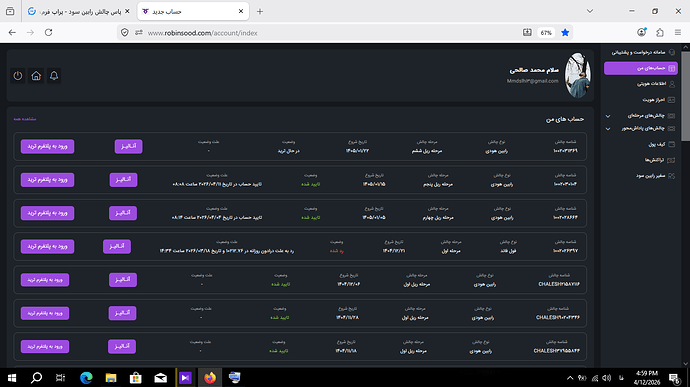Open Firefox View icon at tab bar start
This screenshot has height=387, width=690.
10,11
